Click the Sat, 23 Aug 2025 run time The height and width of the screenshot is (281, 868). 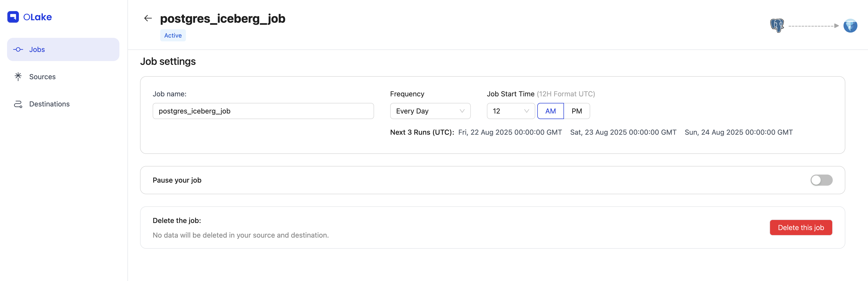623,132
